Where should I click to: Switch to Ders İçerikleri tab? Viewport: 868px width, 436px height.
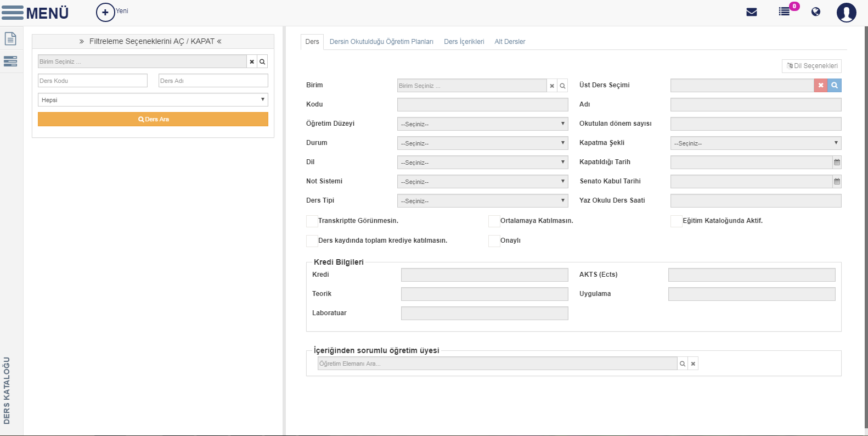coord(464,42)
